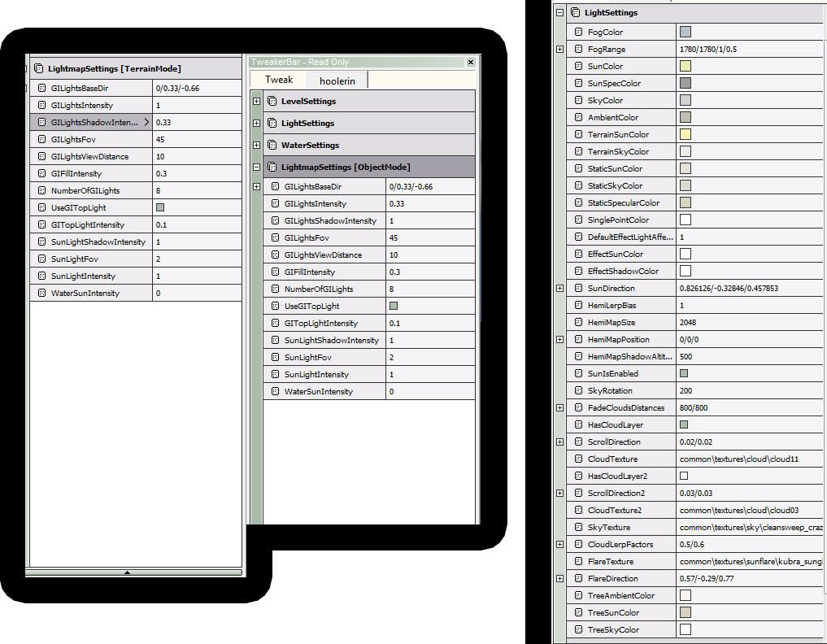Click the property icon beside CloudTexture2
The width and height of the screenshot is (827, 644).
coord(578,511)
